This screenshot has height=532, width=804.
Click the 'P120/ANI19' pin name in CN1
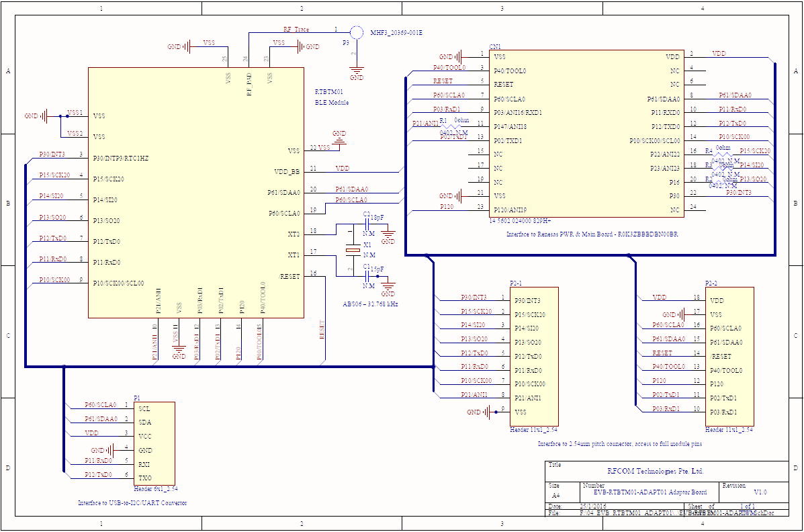(510, 210)
